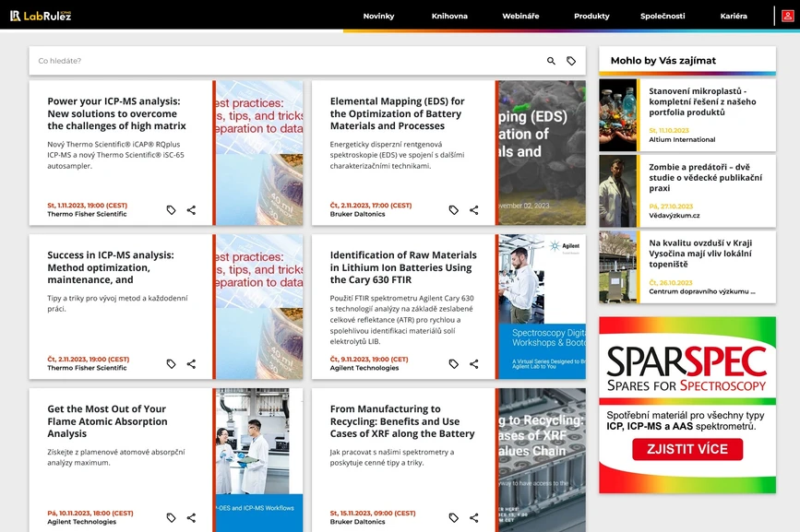Share the From Manufacturing to Recycling webinar

(x=474, y=518)
